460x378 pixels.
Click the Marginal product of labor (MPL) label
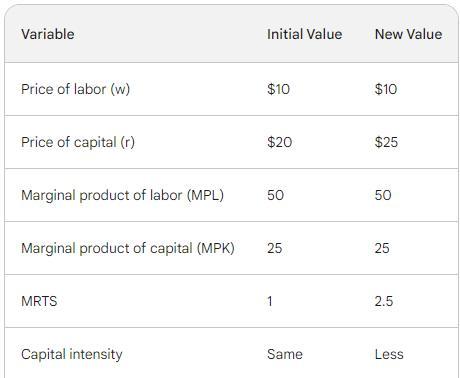pos(122,195)
